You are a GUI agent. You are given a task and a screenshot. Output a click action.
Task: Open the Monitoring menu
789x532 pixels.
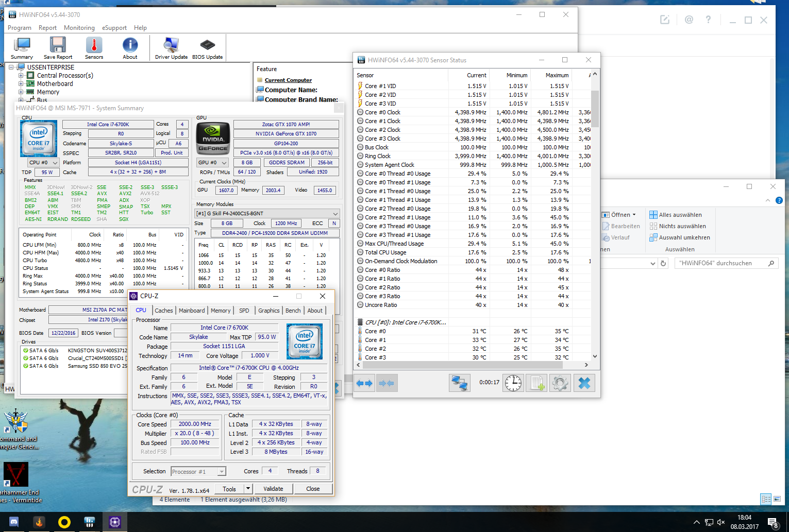point(79,28)
